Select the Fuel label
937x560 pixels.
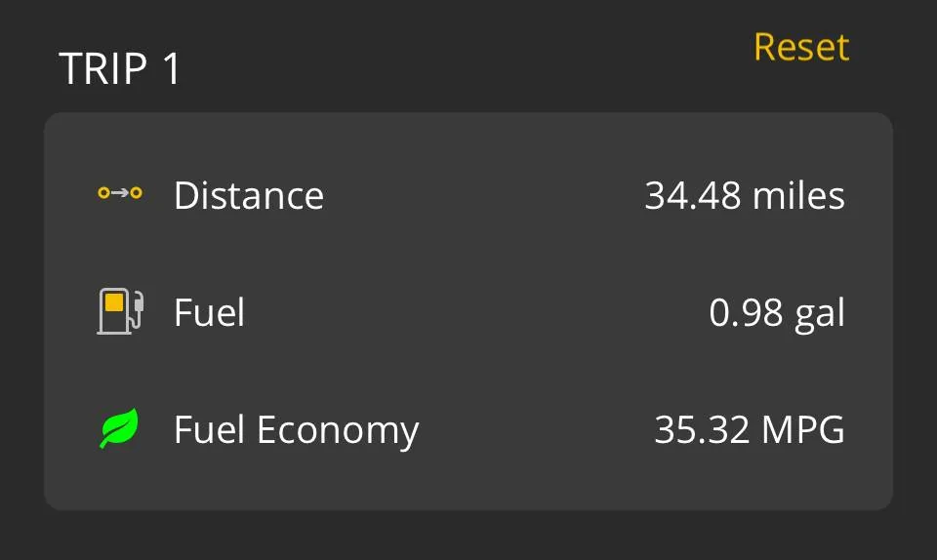pyautogui.click(x=209, y=313)
